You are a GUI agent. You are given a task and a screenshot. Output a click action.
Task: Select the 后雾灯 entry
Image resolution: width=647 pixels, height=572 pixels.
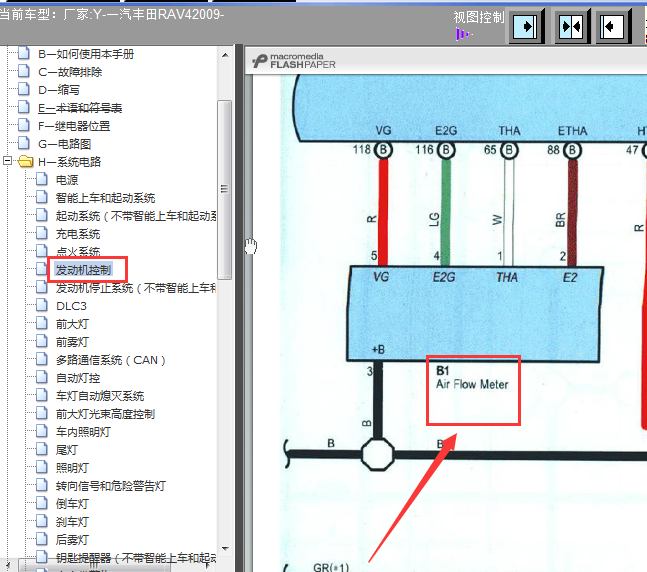(72, 540)
